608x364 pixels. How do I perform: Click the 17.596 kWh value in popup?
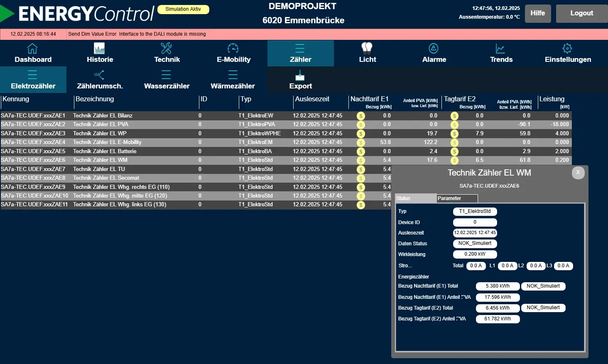(498, 298)
